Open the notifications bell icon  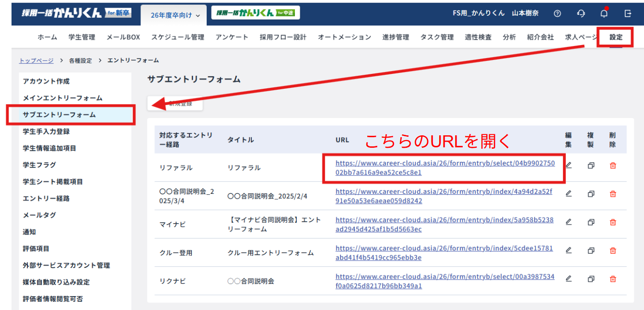coord(604,13)
